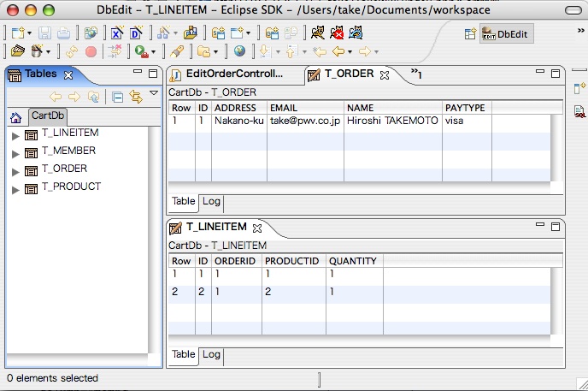
Task: Expand the T_LINEITEM tree node
Action: click(x=15, y=135)
